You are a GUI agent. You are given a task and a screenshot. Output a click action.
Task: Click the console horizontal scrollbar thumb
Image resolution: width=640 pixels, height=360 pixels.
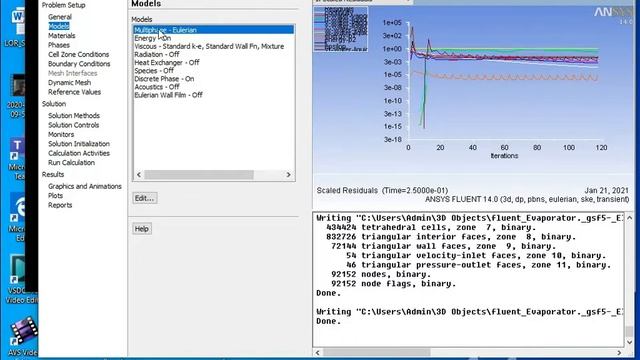click(x=377, y=352)
